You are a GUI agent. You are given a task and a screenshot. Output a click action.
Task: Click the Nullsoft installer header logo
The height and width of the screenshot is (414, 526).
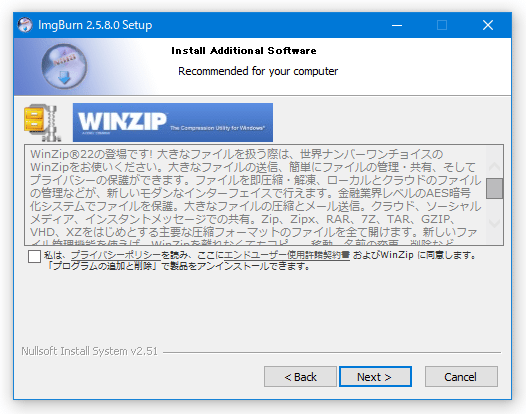click(x=64, y=66)
